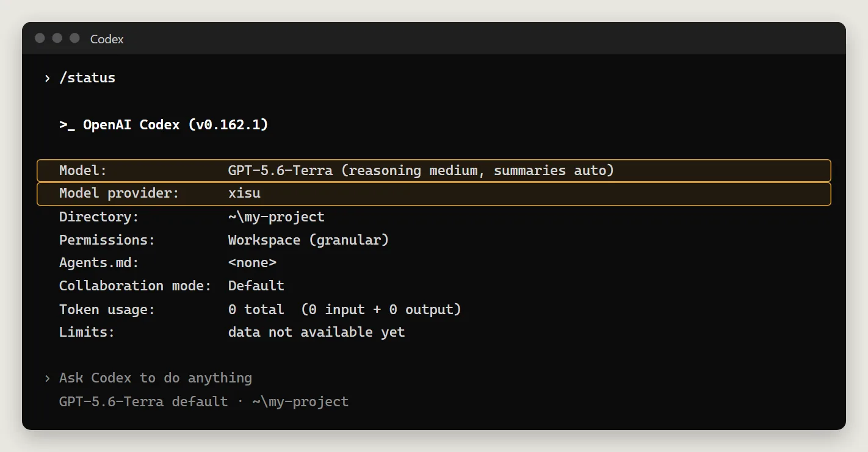Viewport: 868px width, 452px height.
Task: Click the middle minimize dot in title bar
Action: click(57, 38)
